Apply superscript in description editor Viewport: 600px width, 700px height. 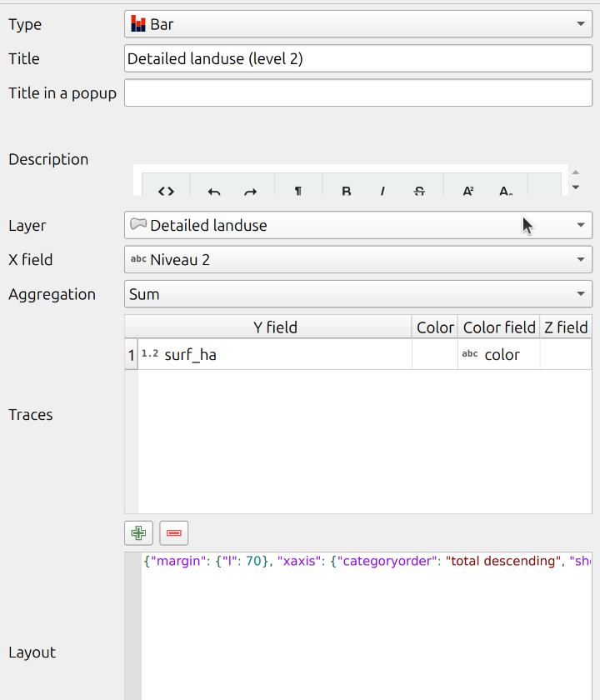467,191
